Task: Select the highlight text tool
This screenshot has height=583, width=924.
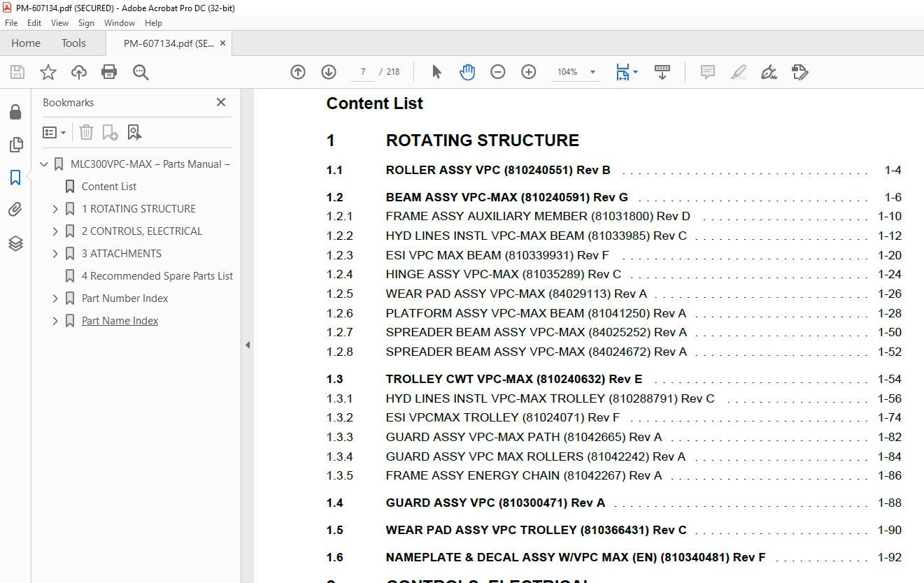Action: (739, 72)
